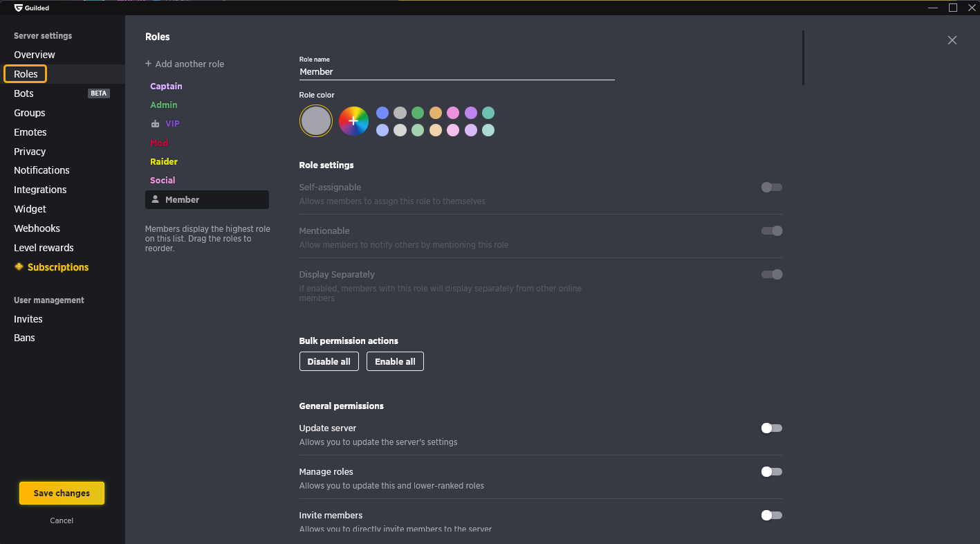Open Notifications settings
The height and width of the screenshot is (544, 980).
[41, 170]
